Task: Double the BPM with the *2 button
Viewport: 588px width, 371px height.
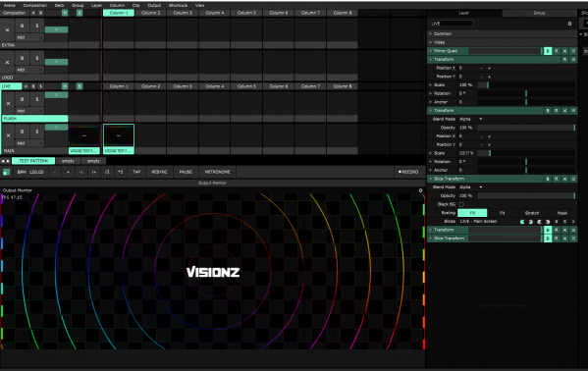Action: point(120,172)
